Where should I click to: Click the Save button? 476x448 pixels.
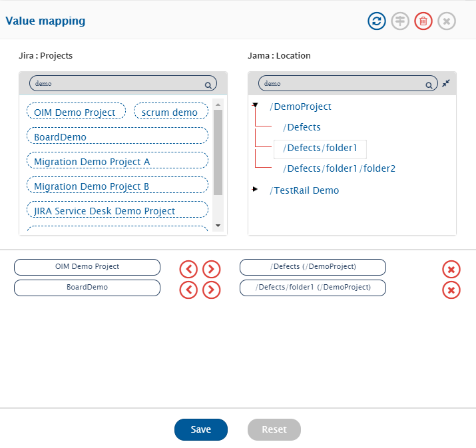point(201,429)
